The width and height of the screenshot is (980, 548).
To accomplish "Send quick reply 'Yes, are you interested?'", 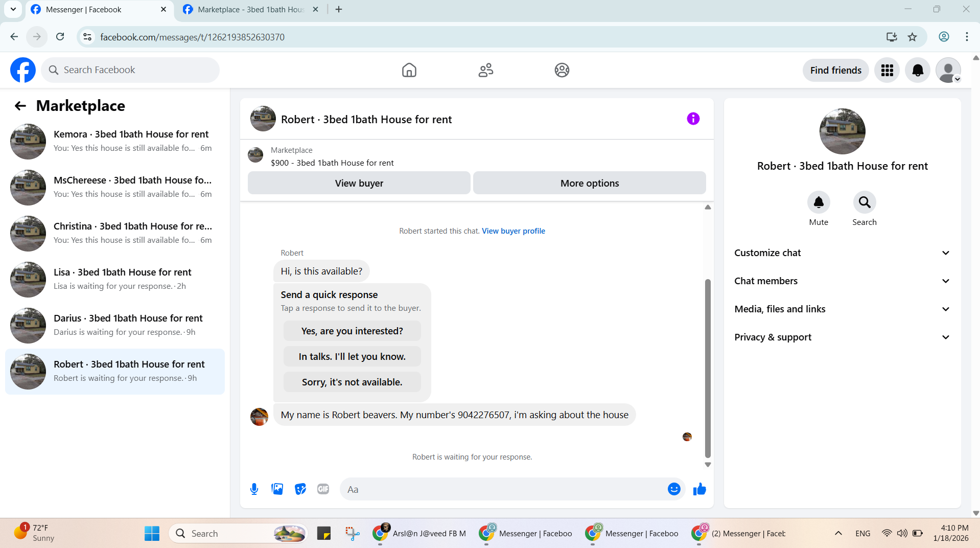I will point(352,331).
